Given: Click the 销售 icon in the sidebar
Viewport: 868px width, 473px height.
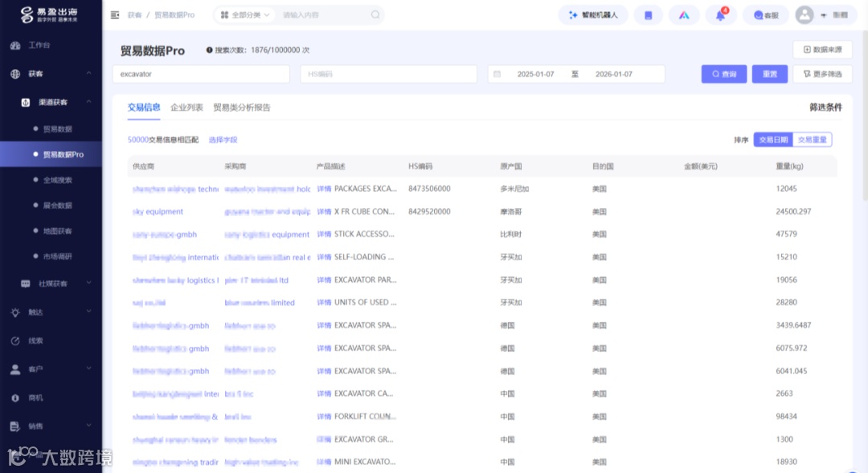Looking at the screenshot, I should 15,426.
